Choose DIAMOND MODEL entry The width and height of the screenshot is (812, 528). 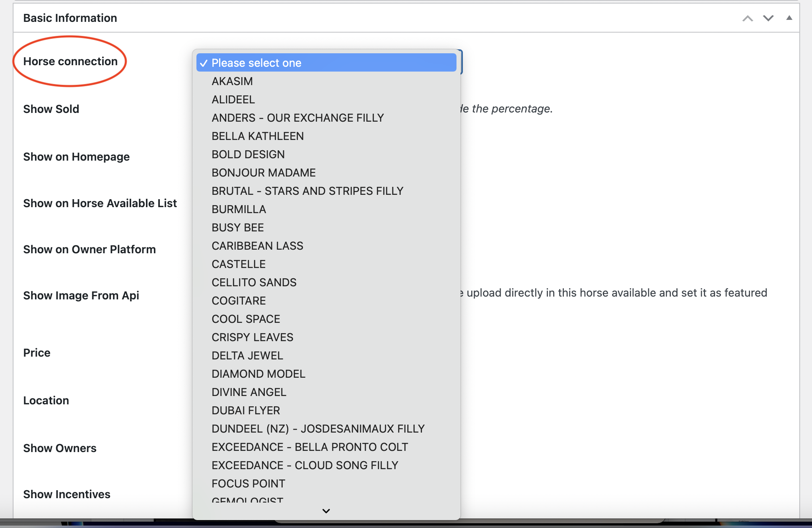258,374
